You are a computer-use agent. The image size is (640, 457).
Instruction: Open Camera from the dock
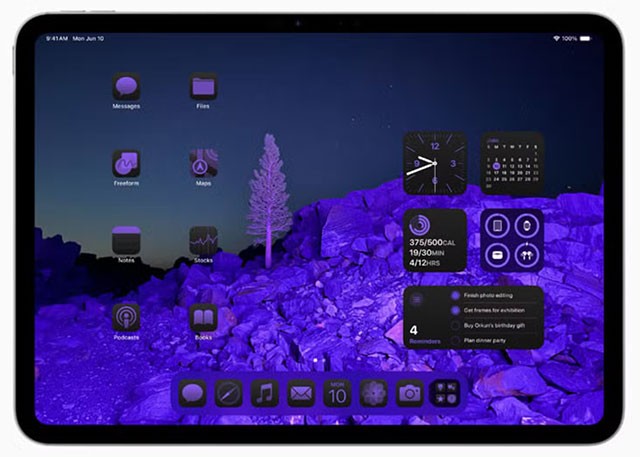coord(409,393)
